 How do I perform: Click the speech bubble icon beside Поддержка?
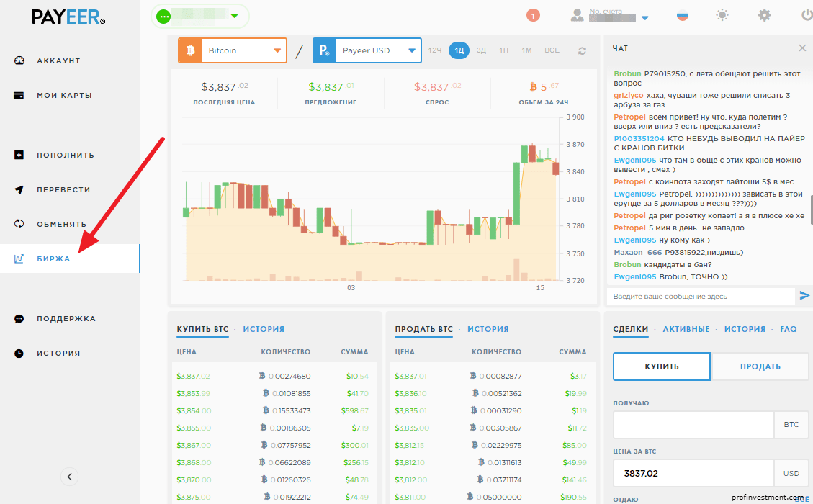pos(19,318)
